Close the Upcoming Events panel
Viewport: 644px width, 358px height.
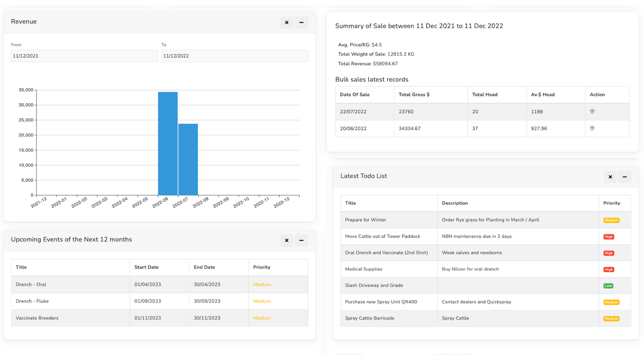click(287, 241)
